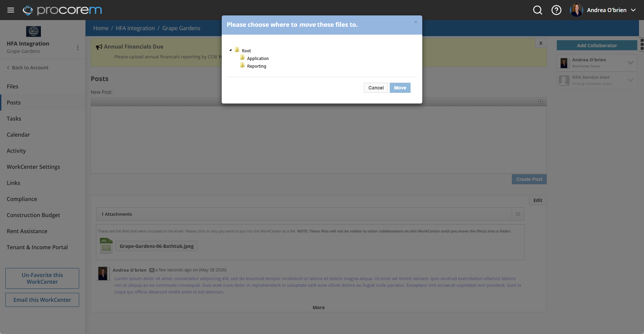
Task: Go to Grape Gardens breadcrumb
Action: [x=181, y=28]
